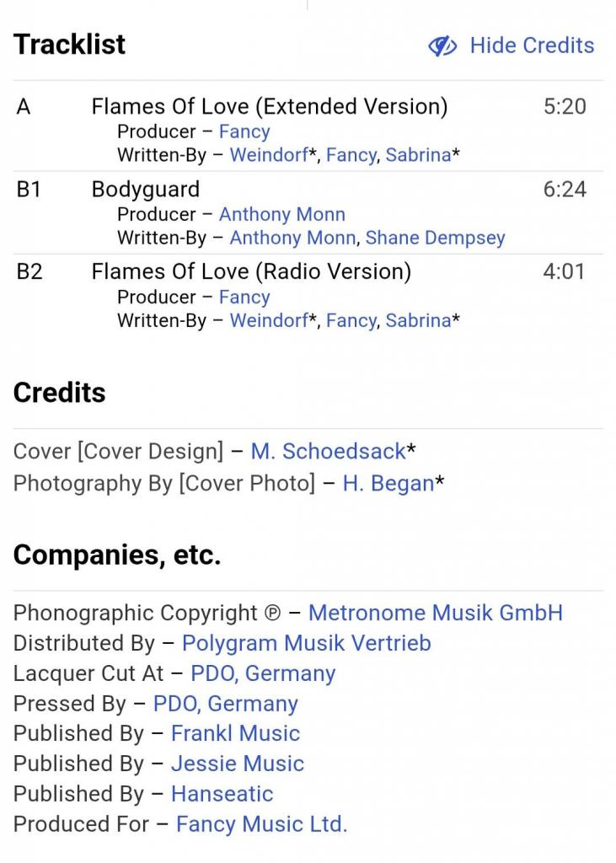The image size is (616, 863).
Task: Open PDO, Germany link for Pressed By
Action: (x=225, y=704)
